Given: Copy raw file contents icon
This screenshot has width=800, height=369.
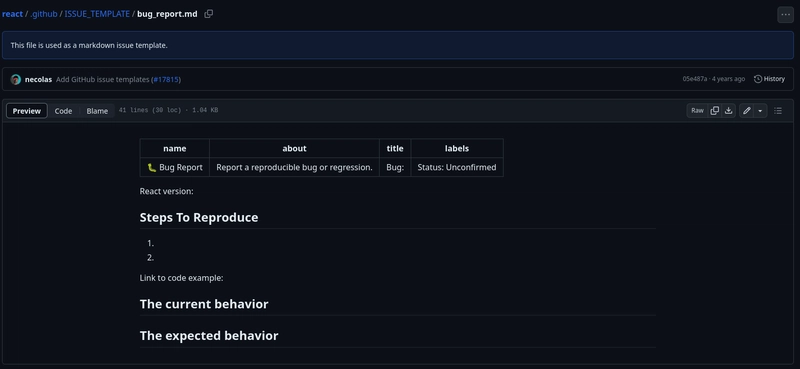Looking at the screenshot, I should pyautogui.click(x=715, y=111).
